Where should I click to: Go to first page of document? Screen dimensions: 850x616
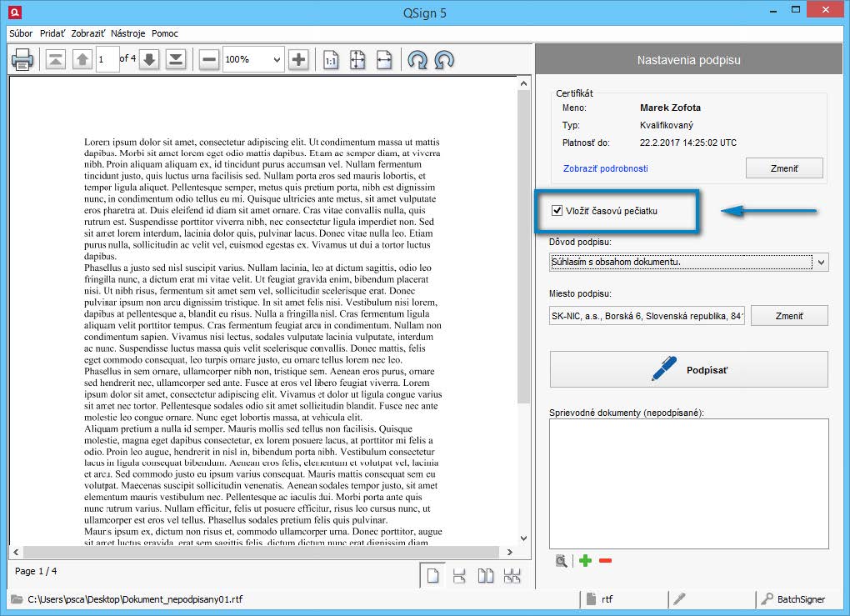[x=55, y=59]
